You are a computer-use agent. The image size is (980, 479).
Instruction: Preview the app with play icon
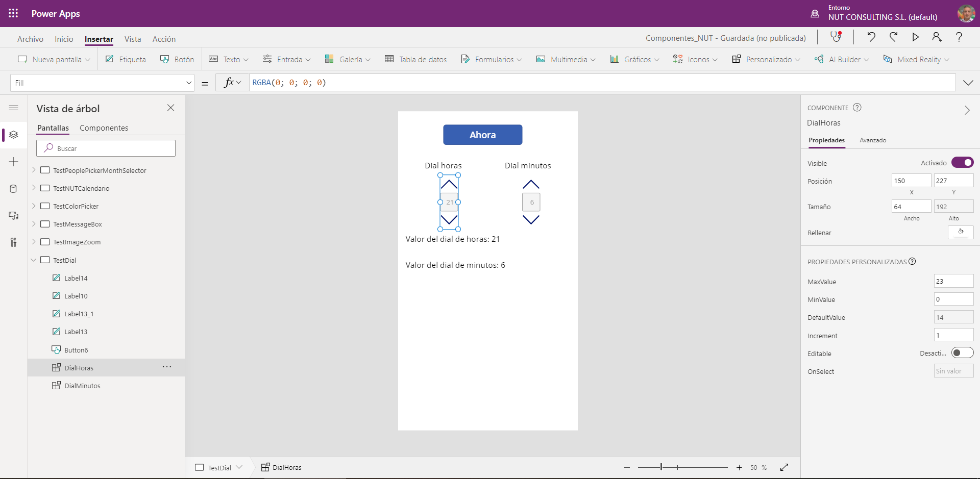916,37
